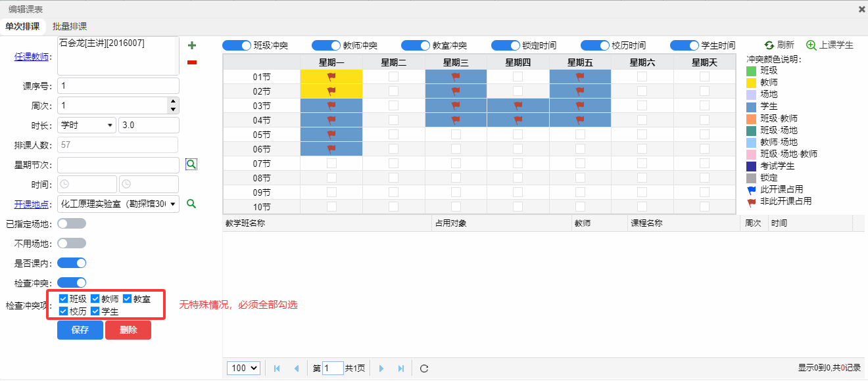Click the search icon beside 星期节次 field
This screenshot has height=381, width=868.
191,165
